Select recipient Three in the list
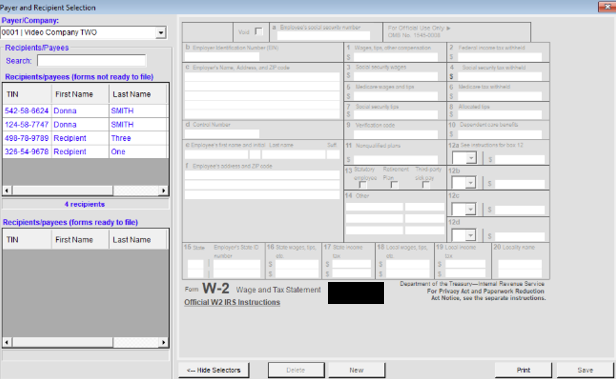The height and width of the screenshot is (379, 616). tap(85, 138)
